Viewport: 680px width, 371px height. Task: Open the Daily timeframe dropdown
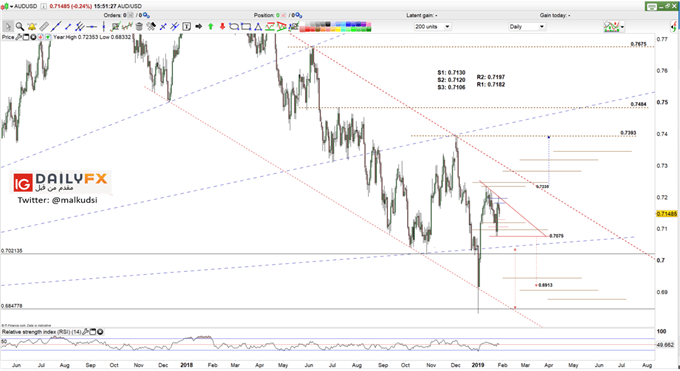pyautogui.click(x=526, y=26)
